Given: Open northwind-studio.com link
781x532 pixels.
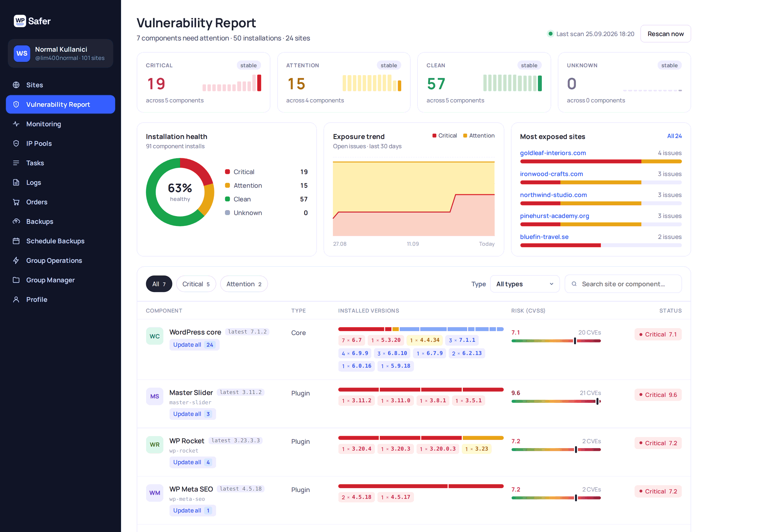Looking at the screenshot, I should 553,195.
